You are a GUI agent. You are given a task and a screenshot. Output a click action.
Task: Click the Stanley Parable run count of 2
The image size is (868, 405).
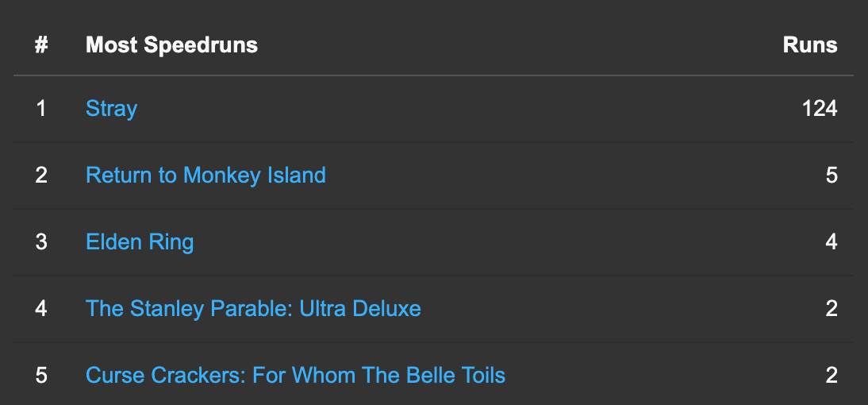831,308
